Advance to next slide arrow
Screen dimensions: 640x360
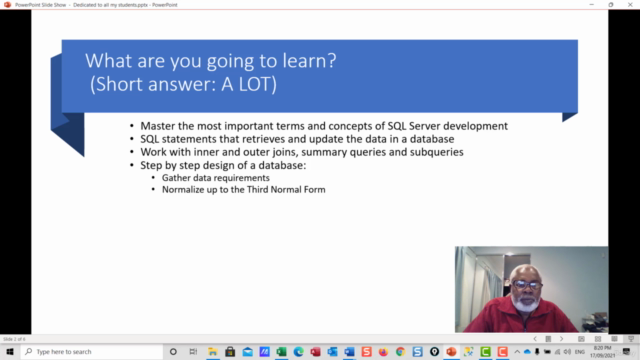(x=562, y=339)
